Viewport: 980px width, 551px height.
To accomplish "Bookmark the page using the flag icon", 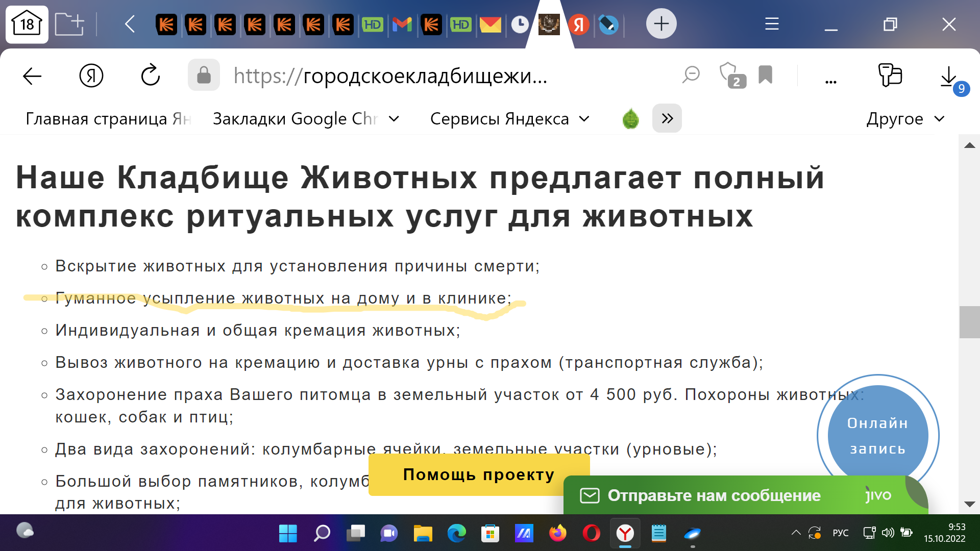I will click(x=765, y=76).
